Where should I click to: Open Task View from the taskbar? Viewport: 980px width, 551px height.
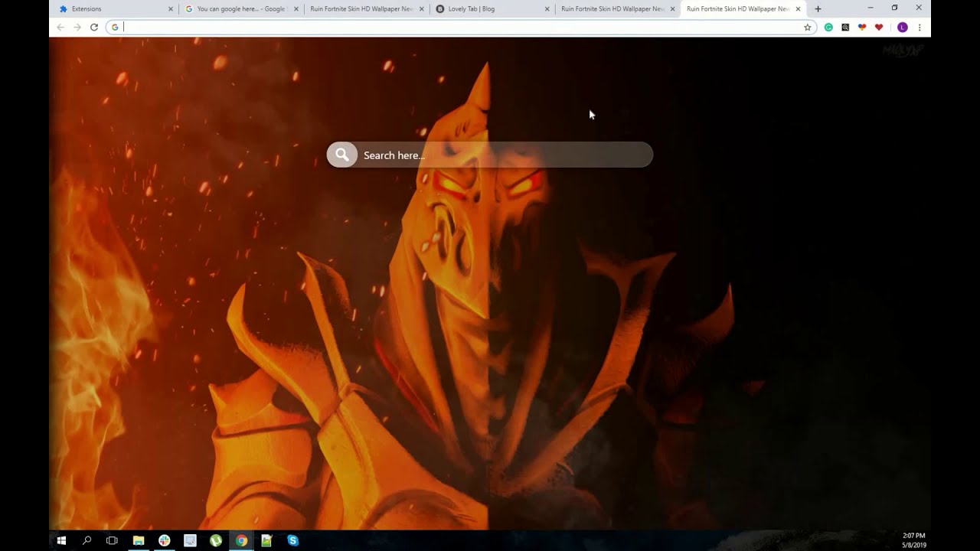point(112,540)
